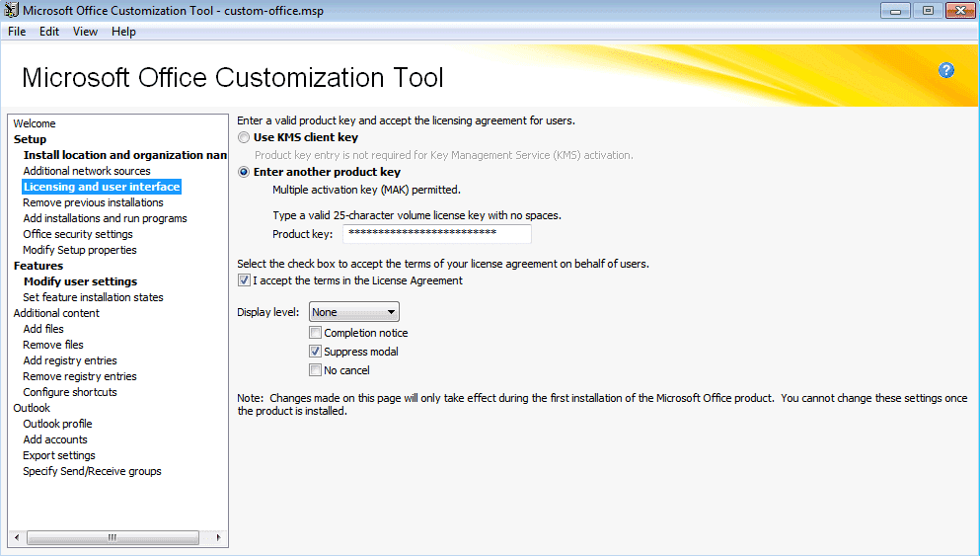Screen dimensions: 980x556
Task: Select the Setup section heading
Action: (x=30, y=139)
